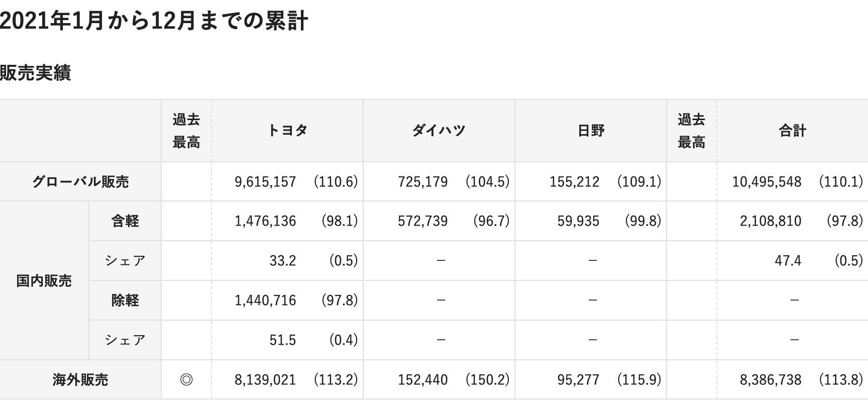Image resolution: width=868 pixels, height=400 pixels.
Task: Select the 日野 column header
Action: tap(591, 131)
